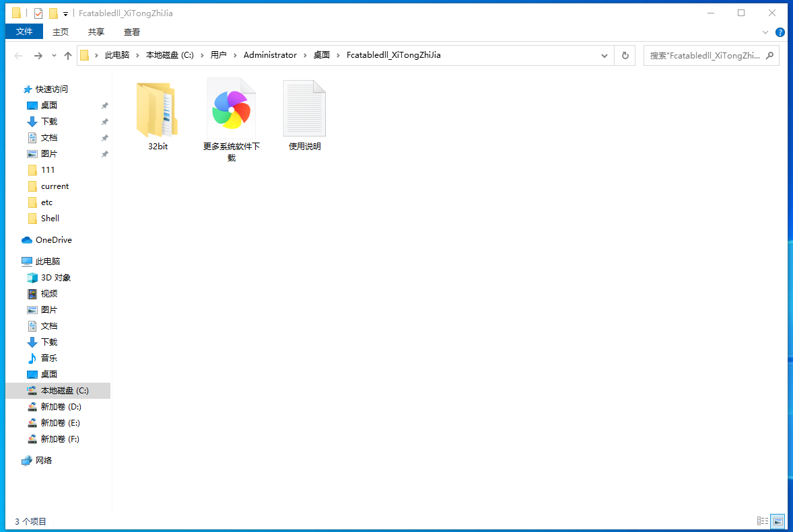Go up one folder level
The height and width of the screenshot is (532, 793).
(68, 56)
